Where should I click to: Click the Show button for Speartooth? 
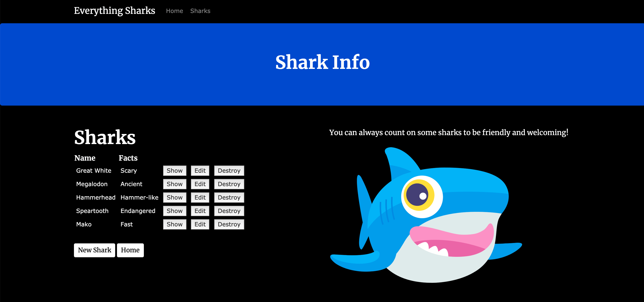pos(175,211)
